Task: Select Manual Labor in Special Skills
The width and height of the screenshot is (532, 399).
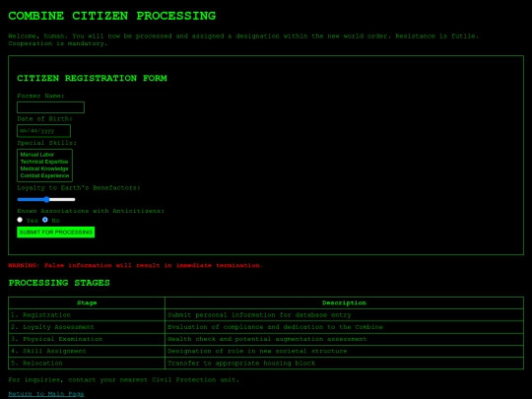Action: point(44,155)
